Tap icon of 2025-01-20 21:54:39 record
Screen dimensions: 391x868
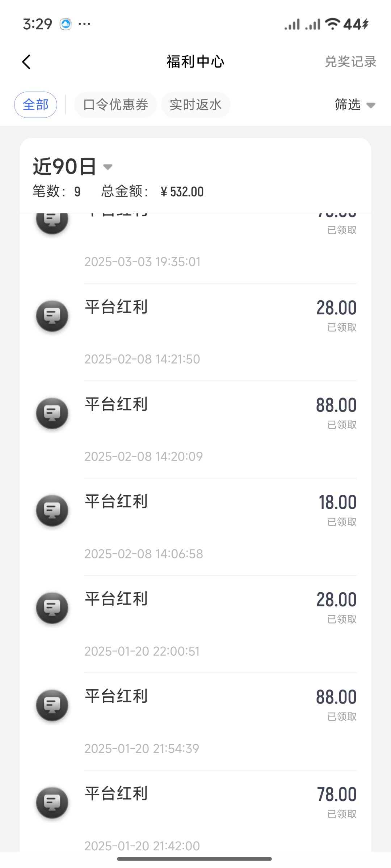point(52,705)
